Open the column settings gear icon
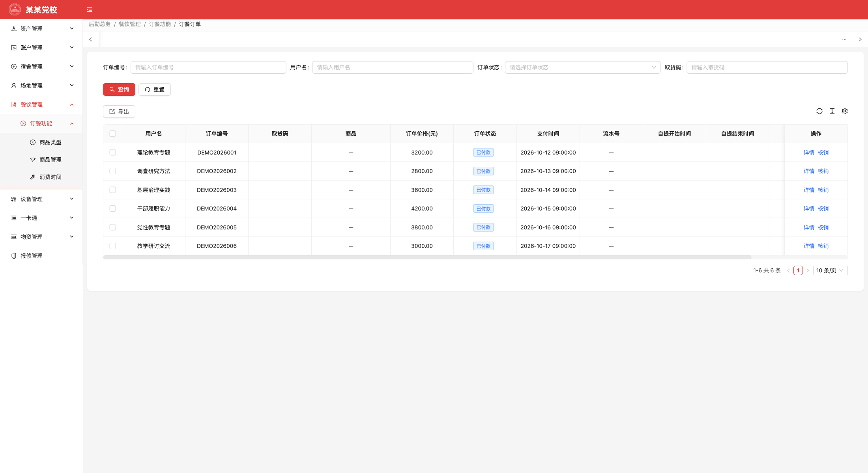Viewport: 868px width, 473px height. (x=845, y=112)
